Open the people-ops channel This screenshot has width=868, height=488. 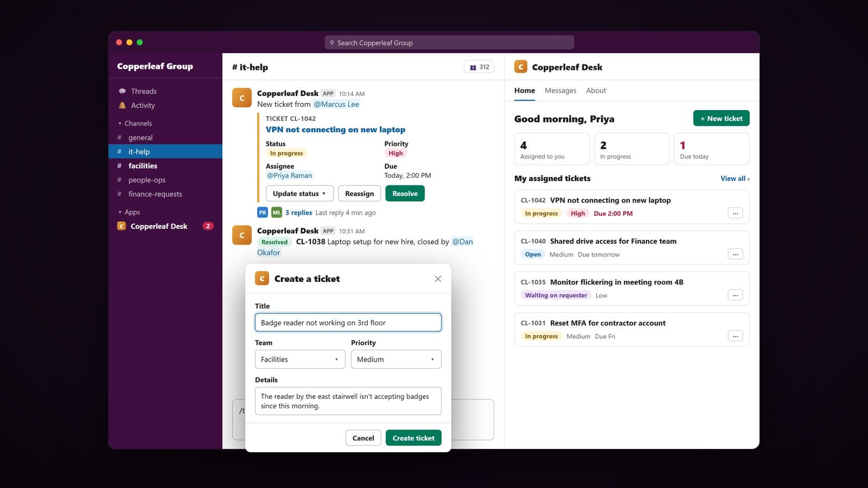pyautogui.click(x=165, y=180)
